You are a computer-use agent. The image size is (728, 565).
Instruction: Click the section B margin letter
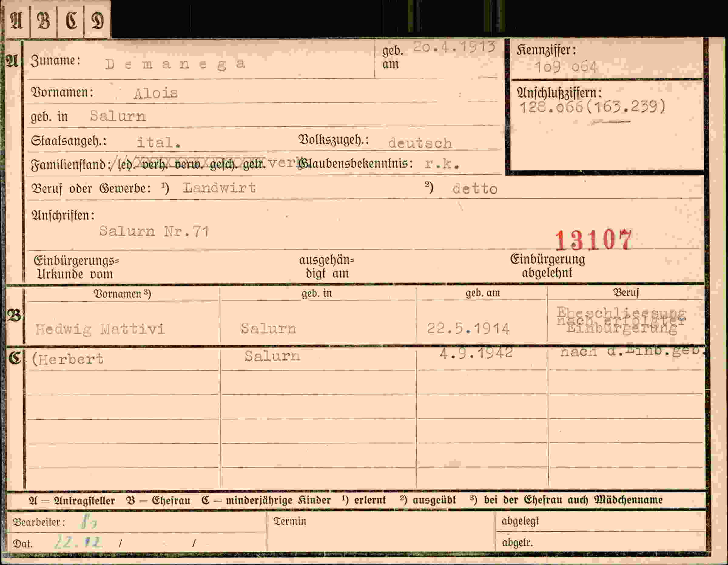[x=14, y=315]
